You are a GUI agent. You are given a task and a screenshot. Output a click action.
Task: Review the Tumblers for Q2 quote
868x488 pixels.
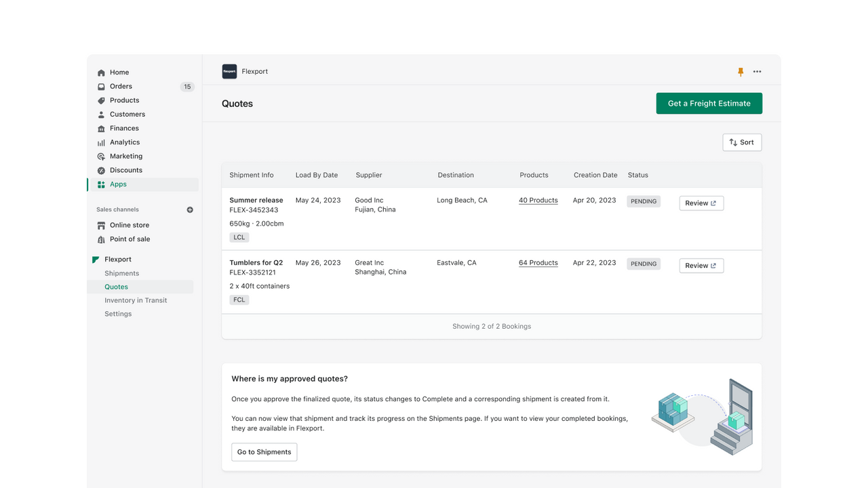[x=701, y=265]
